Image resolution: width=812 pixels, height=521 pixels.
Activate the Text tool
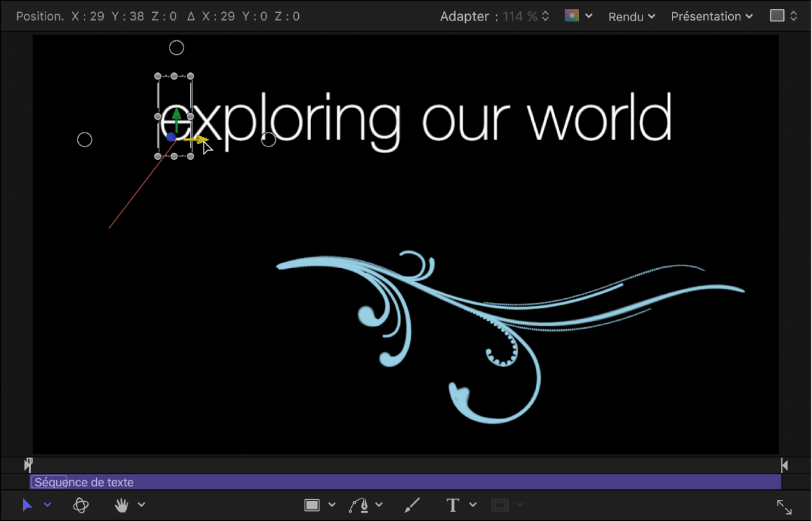(453, 506)
